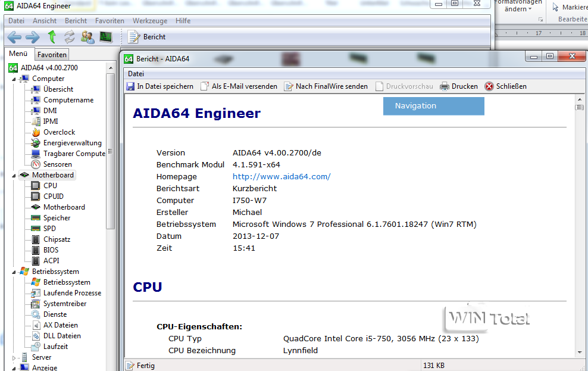Open the Bericht menu
The width and height of the screenshot is (588, 371).
point(76,21)
